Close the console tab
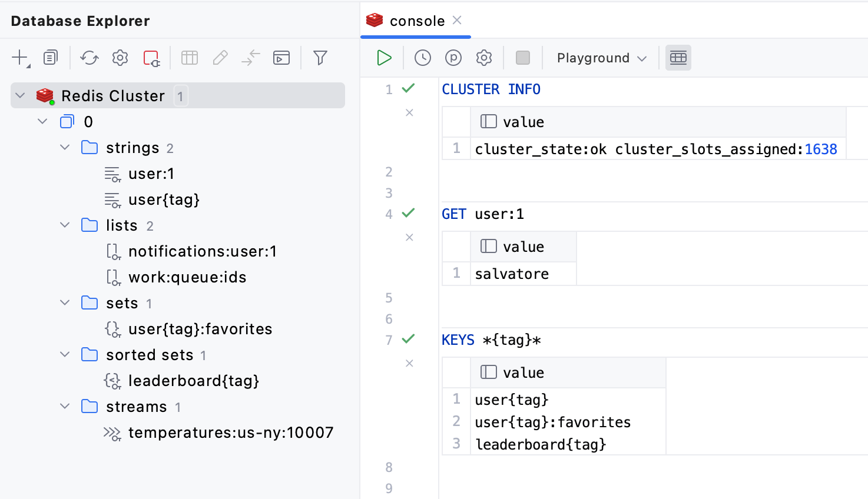This screenshot has width=868, height=499. coord(457,21)
